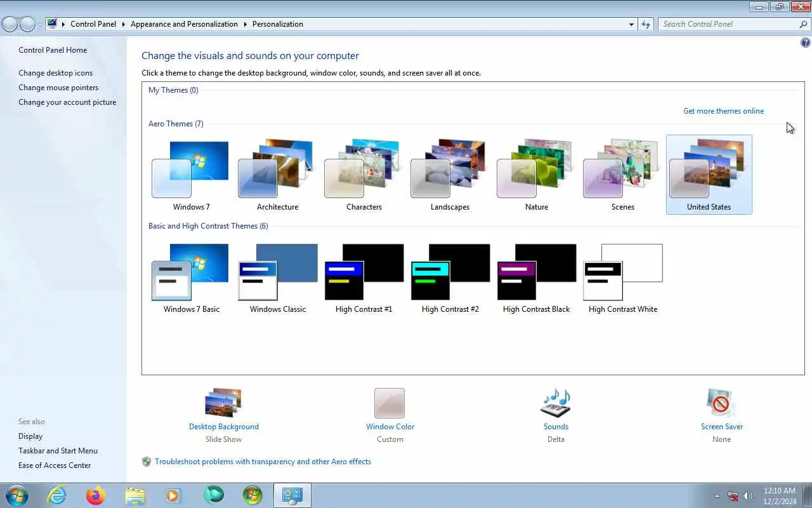Click the Window Color link text
Viewport: 812px width, 508px height.
[x=390, y=427]
